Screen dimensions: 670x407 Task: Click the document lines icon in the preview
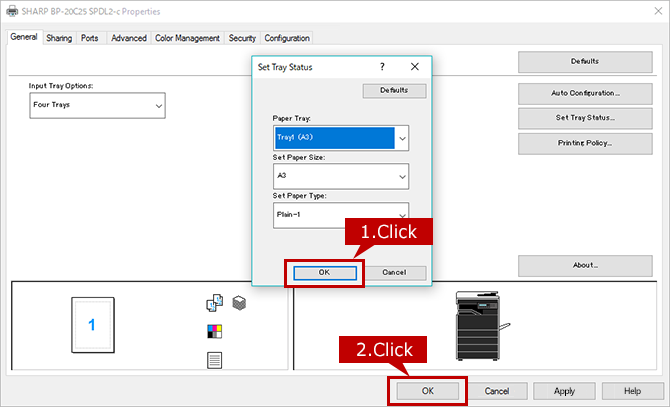tap(215, 360)
